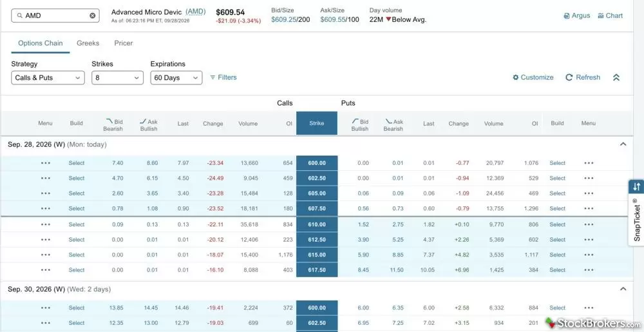The height and width of the screenshot is (332, 644).
Task: Open calls menu dots for Sep 28 615.00 strike
Action: click(46, 255)
